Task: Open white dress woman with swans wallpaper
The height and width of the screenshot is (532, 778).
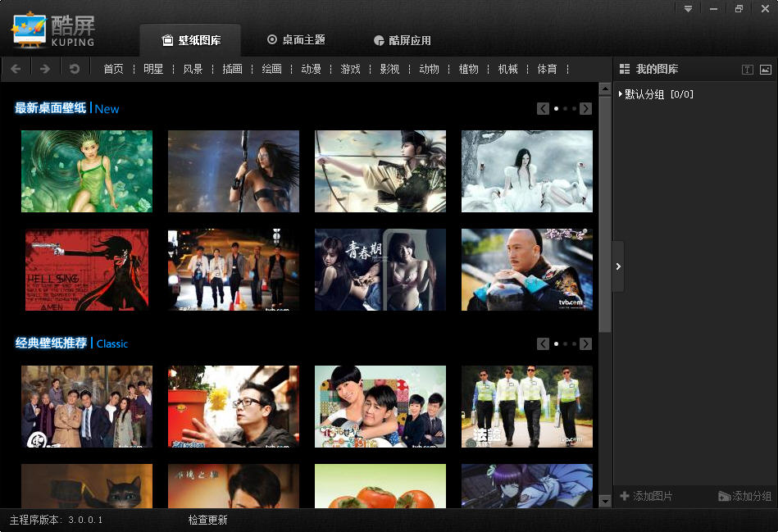Action: coord(527,171)
